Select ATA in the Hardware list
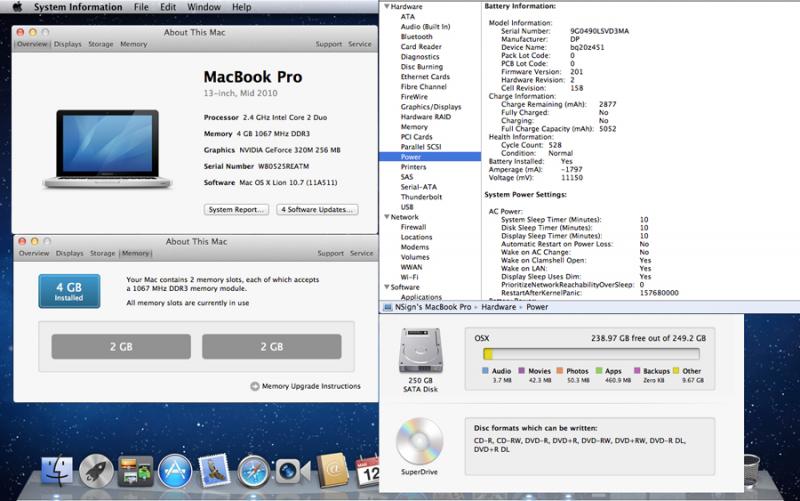The width and height of the screenshot is (800, 501). (x=408, y=17)
